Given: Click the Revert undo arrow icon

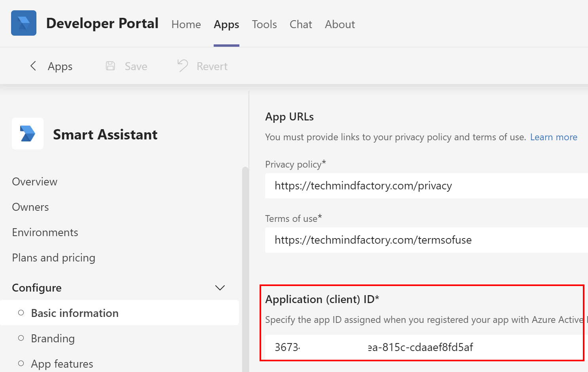Looking at the screenshot, I should 182,65.
